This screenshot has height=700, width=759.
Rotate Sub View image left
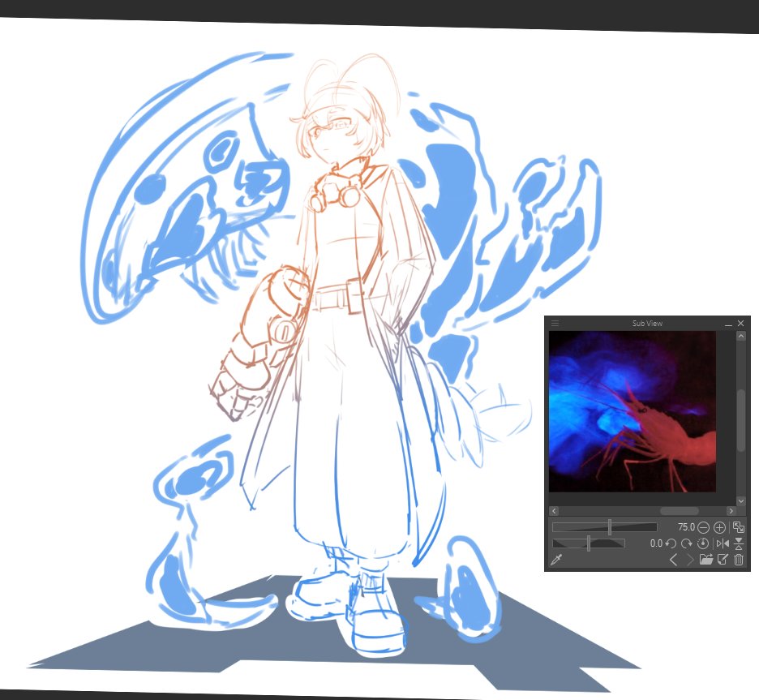671,543
